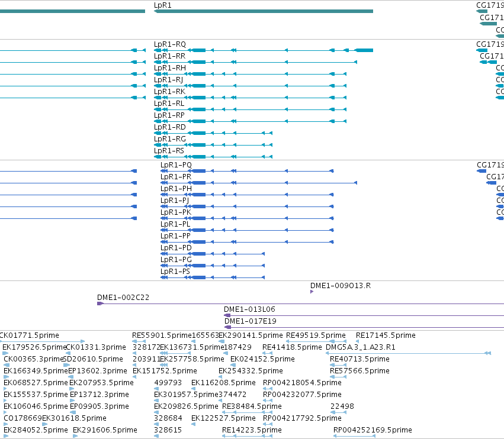
Task: Open EST CK01771.5prime
Action: tap(29, 335)
